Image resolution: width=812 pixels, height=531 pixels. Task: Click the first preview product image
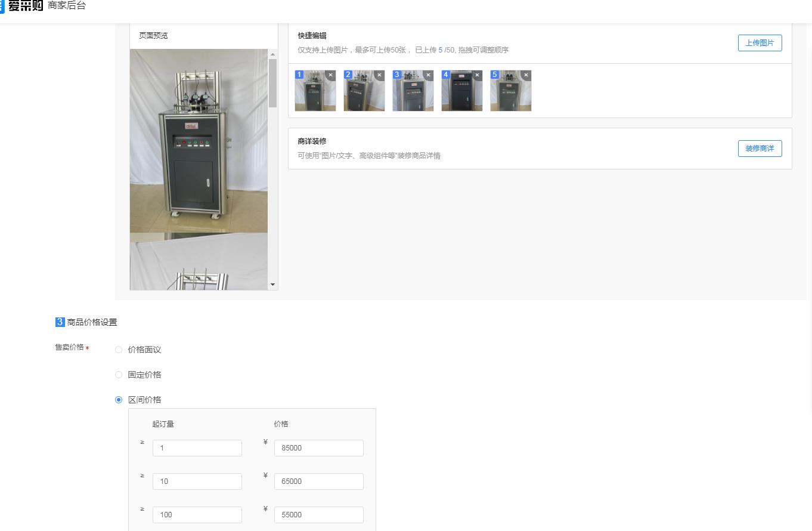tap(199, 141)
